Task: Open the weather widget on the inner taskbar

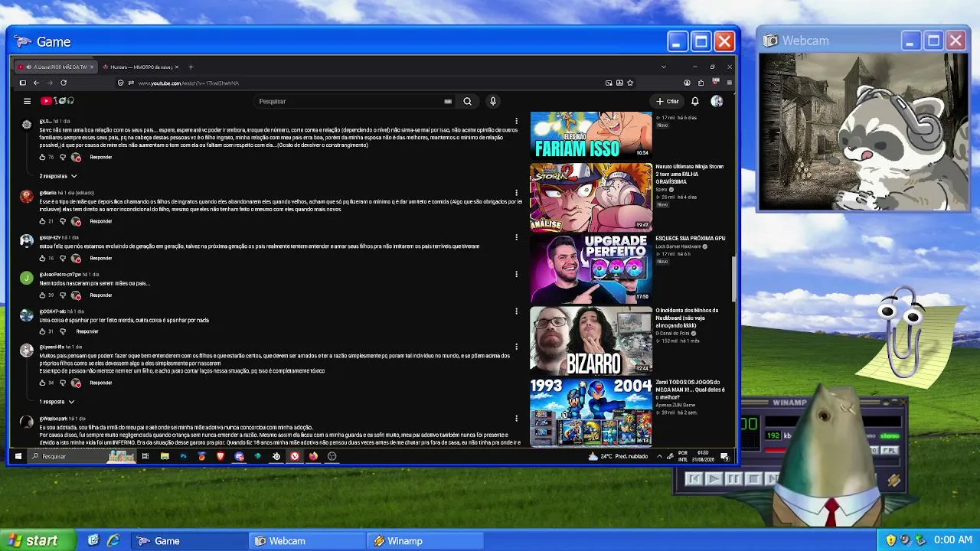Action: click(619, 456)
